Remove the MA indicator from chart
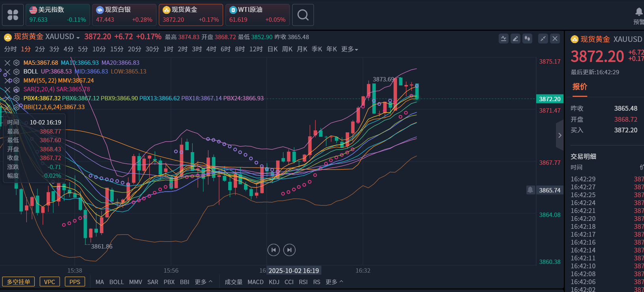 pyautogui.click(x=7, y=63)
